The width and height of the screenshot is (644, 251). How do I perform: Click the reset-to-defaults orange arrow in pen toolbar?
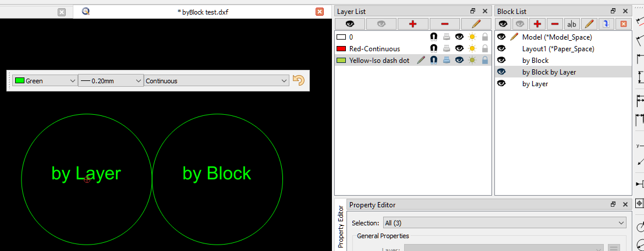(x=299, y=81)
